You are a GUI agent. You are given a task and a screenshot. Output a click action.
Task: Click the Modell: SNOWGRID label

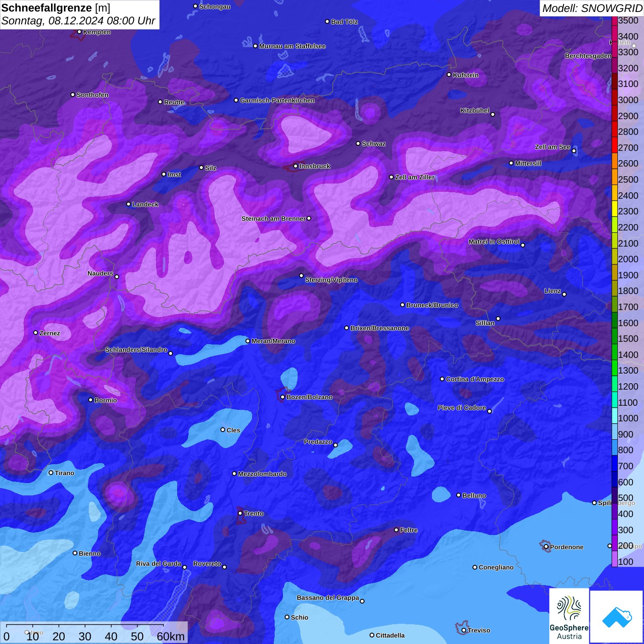[592, 8]
